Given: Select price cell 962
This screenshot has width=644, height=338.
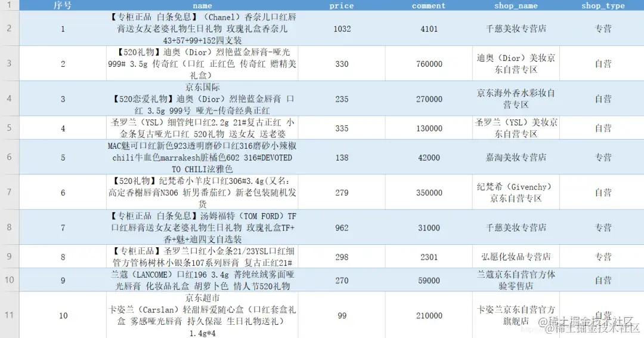Looking at the screenshot, I should (x=342, y=228).
